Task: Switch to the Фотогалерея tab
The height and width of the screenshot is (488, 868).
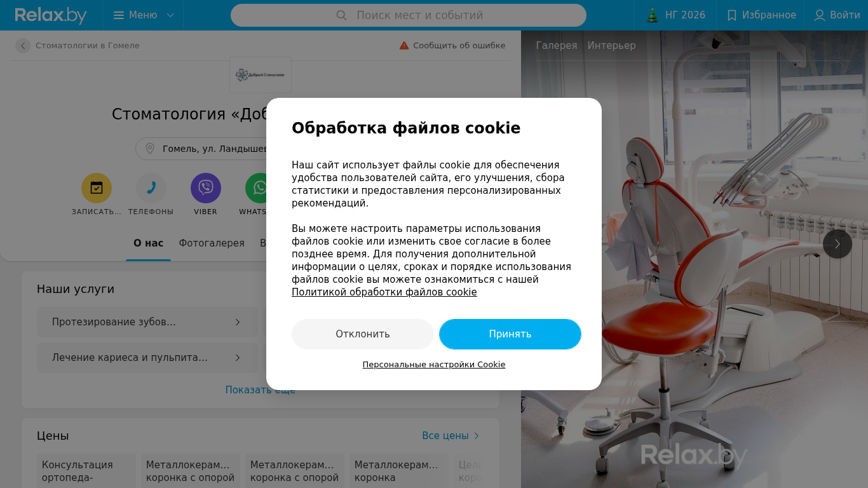Action: coord(212,243)
